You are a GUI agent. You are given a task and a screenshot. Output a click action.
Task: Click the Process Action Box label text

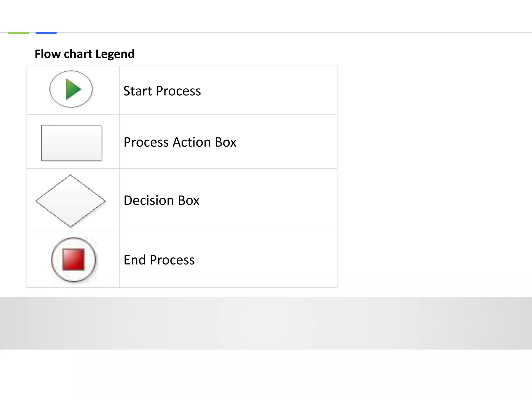pyautogui.click(x=180, y=142)
